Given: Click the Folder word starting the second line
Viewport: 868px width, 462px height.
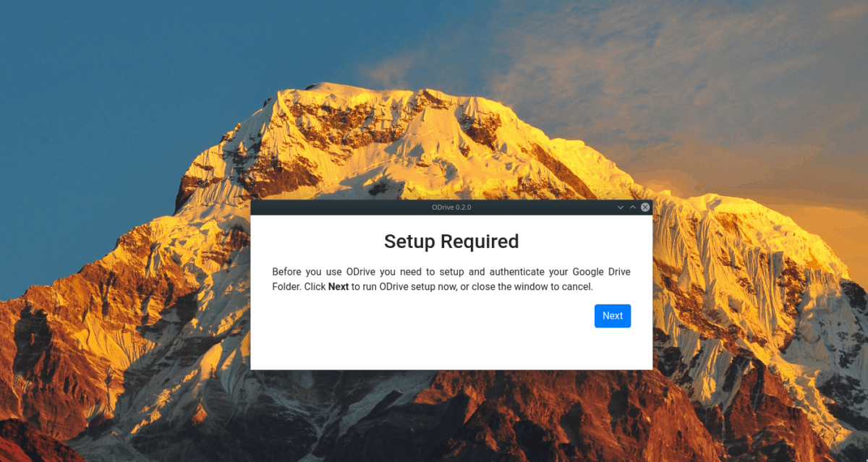Looking at the screenshot, I should click(x=286, y=286).
